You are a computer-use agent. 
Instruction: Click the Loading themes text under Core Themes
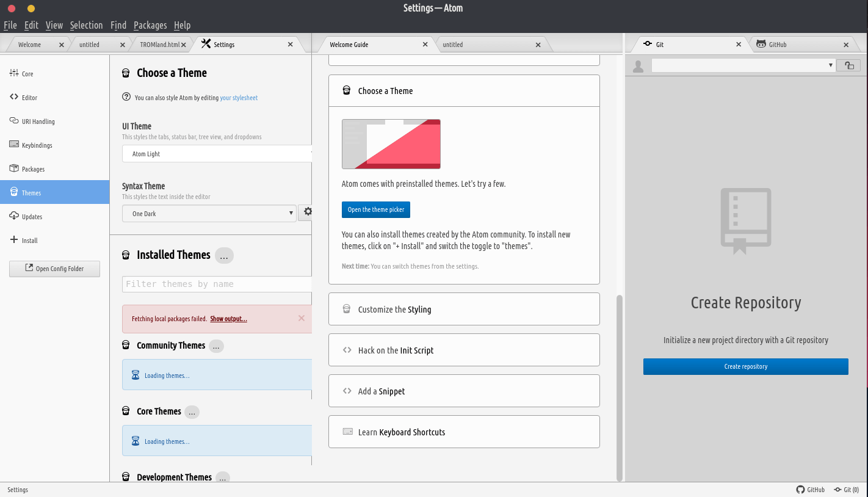(167, 441)
